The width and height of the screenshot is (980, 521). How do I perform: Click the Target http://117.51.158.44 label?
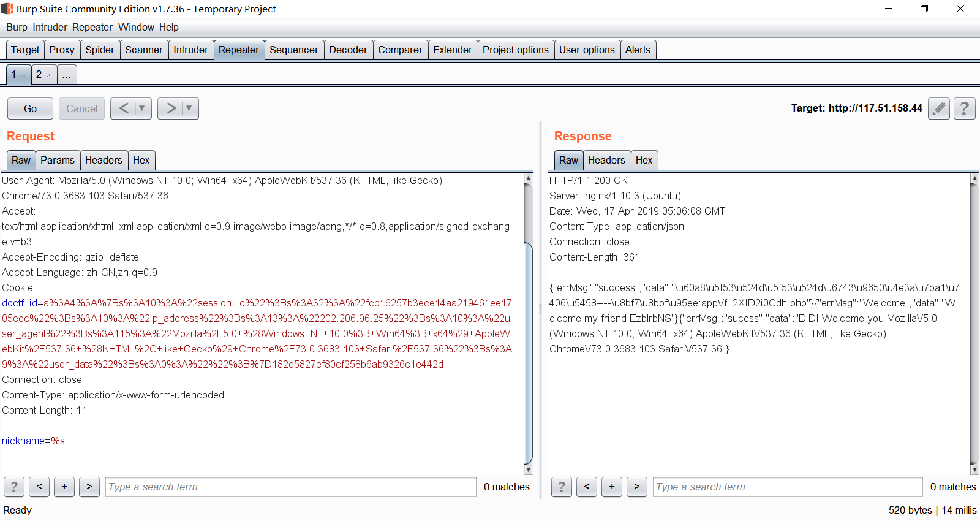pyautogui.click(x=856, y=108)
